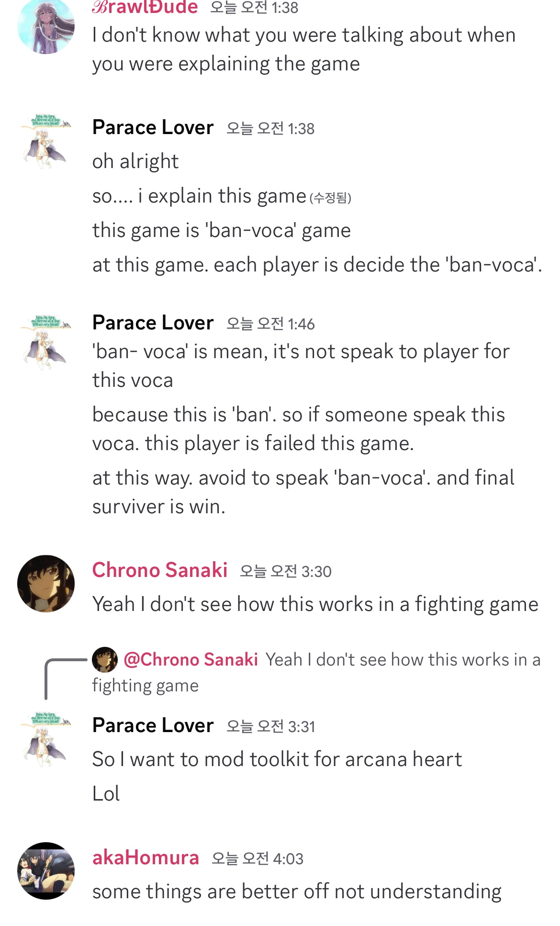Tap the "this game is 'ban-voca' game" message
Viewport: 560px width, 926px height.
(221, 231)
